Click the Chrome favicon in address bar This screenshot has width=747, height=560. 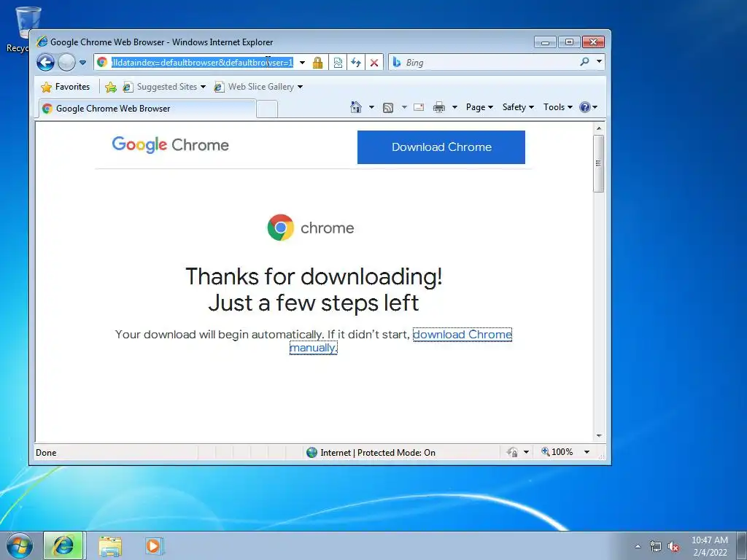[x=102, y=62]
